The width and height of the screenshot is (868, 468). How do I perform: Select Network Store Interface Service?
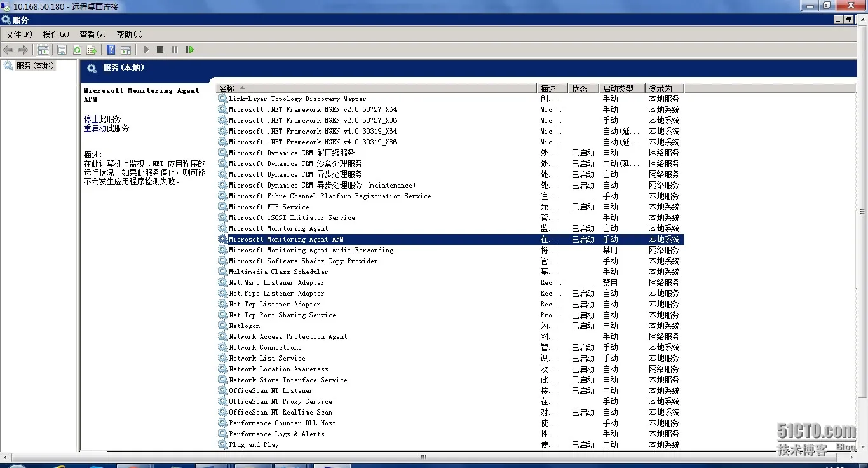(x=451, y=380)
